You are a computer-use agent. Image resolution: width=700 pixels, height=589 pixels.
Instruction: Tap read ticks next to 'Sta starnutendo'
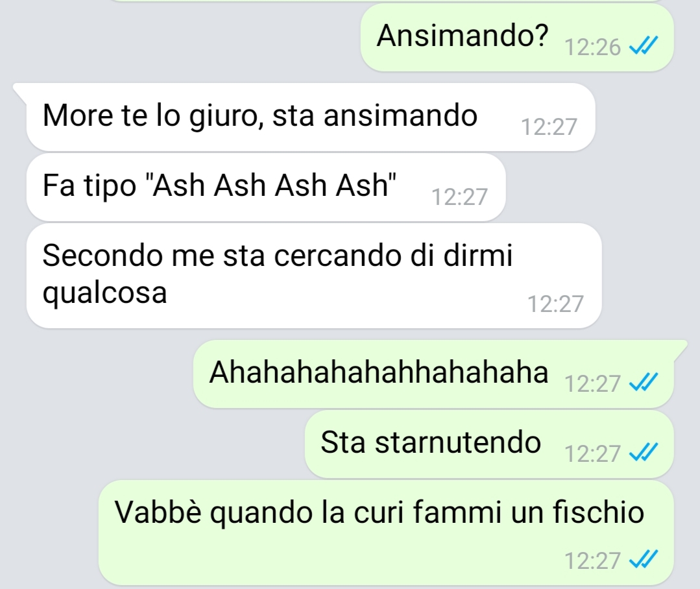644,453
